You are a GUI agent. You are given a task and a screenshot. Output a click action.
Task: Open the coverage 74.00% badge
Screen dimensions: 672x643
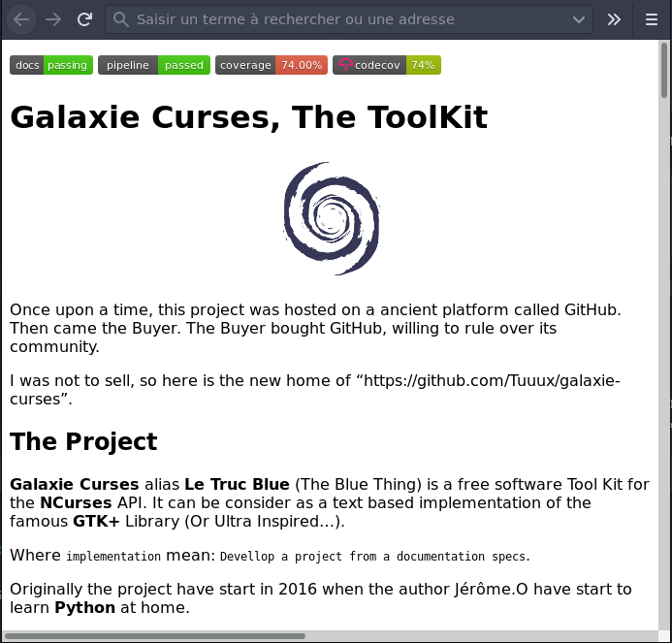click(270, 65)
